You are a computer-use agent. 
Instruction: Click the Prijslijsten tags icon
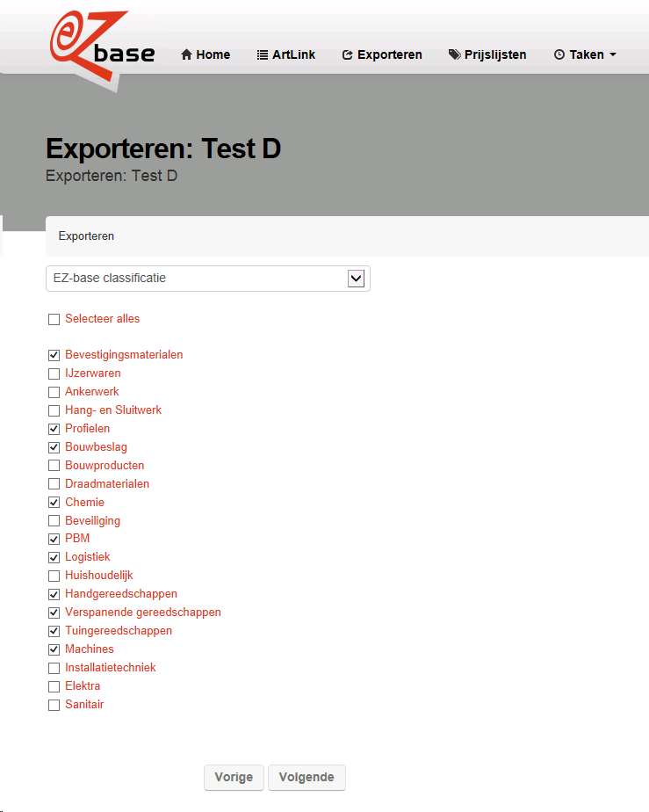tap(454, 54)
